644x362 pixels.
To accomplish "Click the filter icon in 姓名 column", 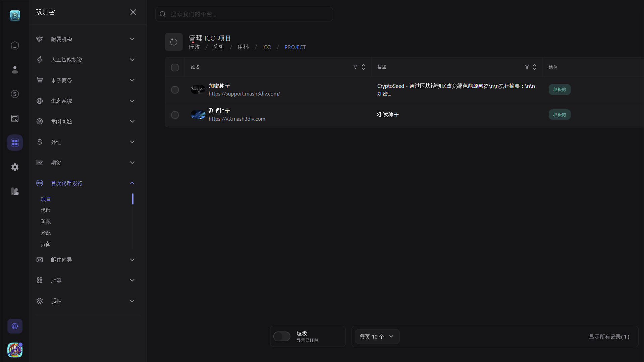I will point(355,67).
